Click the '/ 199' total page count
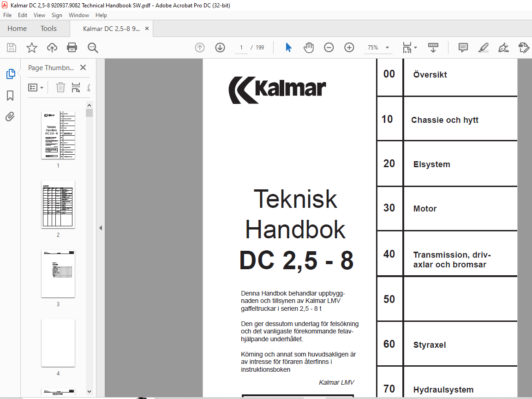Viewport: 532px width, 399px height. coord(257,48)
